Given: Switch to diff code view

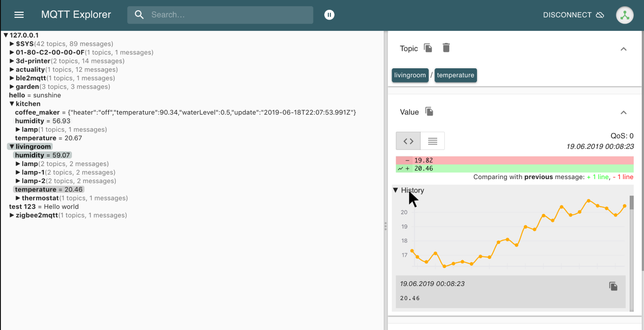Looking at the screenshot, I should [408, 141].
